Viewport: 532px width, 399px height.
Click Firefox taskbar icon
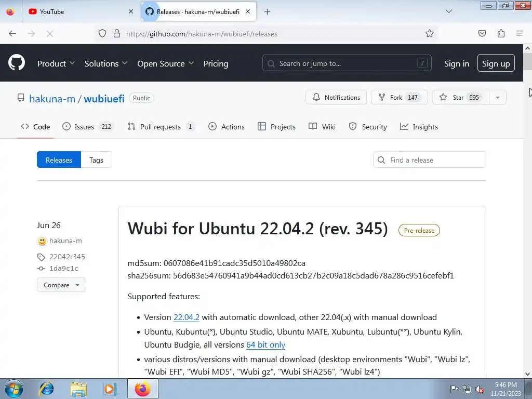tap(142, 389)
